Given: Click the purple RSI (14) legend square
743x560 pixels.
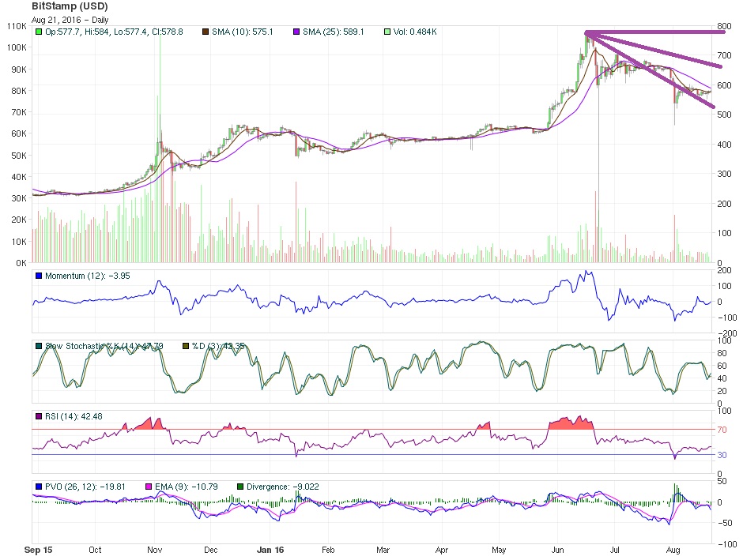Looking at the screenshot, I should (39, 416).
